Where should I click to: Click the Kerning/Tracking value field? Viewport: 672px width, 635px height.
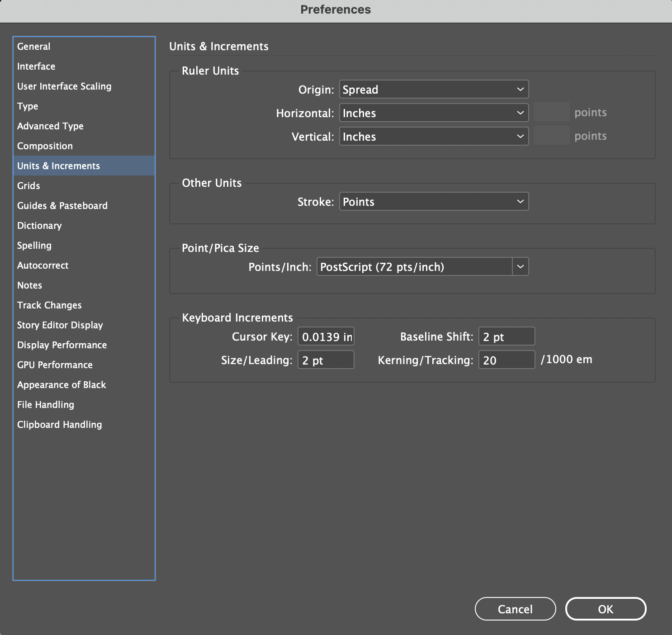point(506,360)
